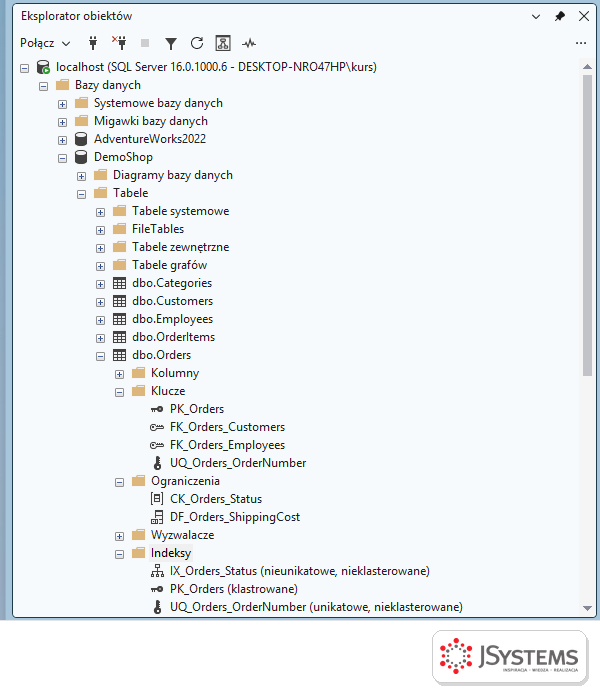
Task: Open the Połącz dropdown
Action: (x=45, y=43)
